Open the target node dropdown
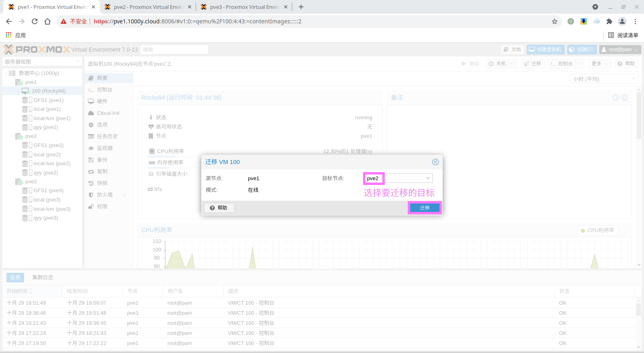This screenshot has width=644, height=353. (x=427, y=178)
